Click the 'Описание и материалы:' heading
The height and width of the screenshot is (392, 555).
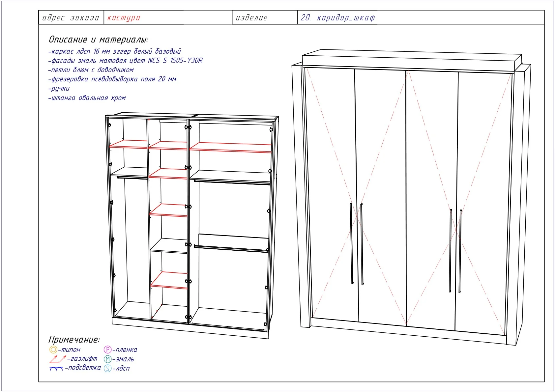99,40
